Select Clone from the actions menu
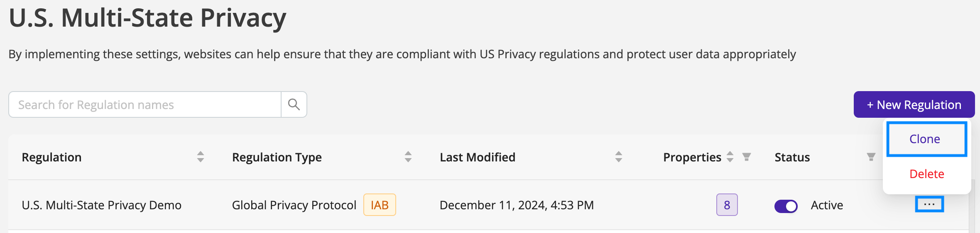The image size is (980, 233). click(x=926, y=139)
